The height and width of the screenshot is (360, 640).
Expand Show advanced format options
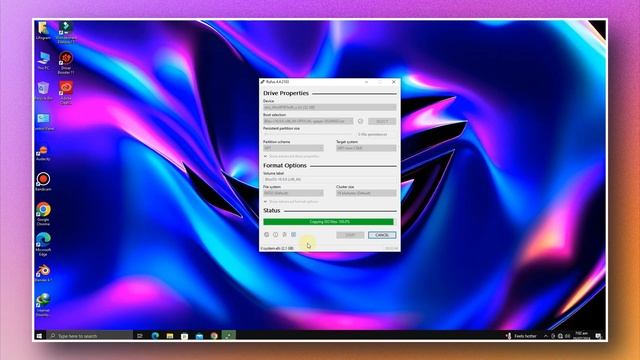click(291, 202)
